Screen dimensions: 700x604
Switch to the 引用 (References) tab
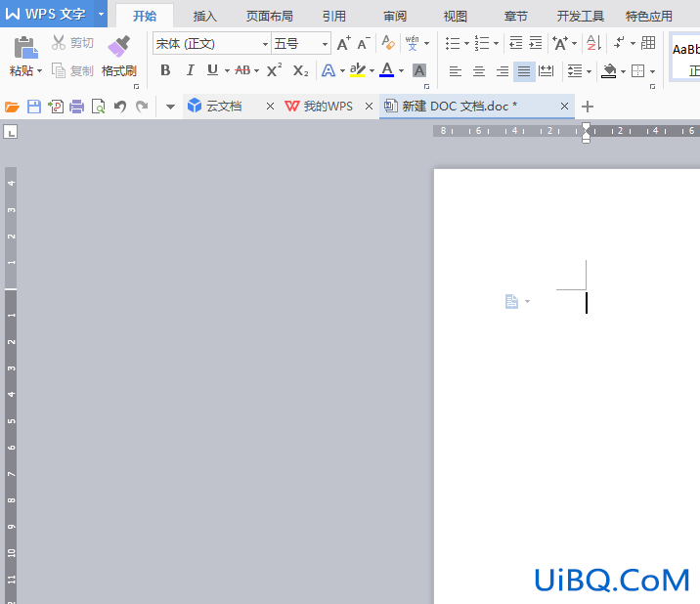334,17
